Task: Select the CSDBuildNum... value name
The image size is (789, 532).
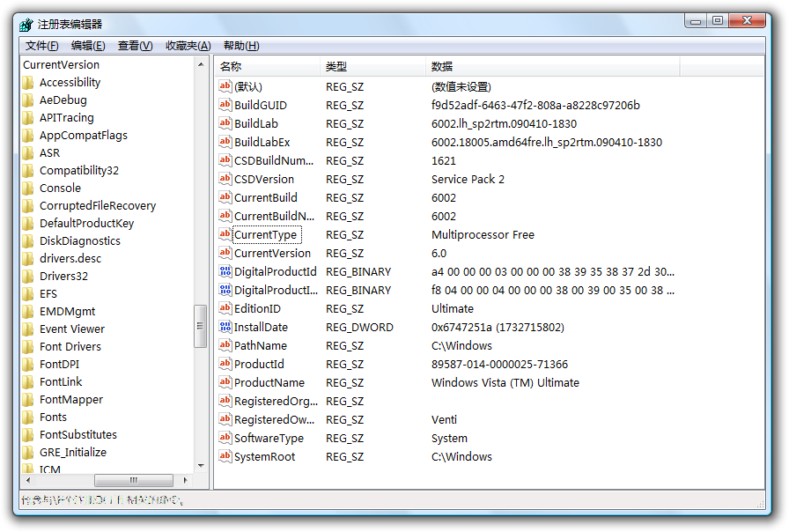Action: coord(274,160)
